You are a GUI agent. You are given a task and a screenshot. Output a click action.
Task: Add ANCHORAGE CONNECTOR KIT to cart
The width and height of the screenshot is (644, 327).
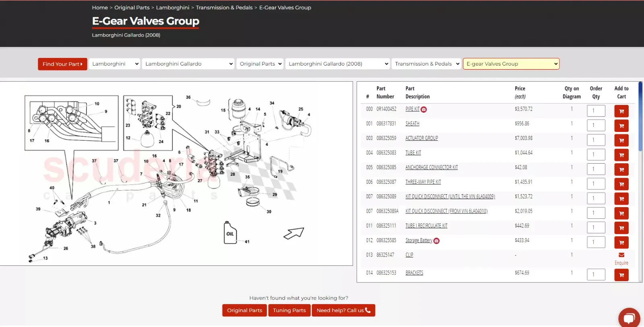(621, 169)
